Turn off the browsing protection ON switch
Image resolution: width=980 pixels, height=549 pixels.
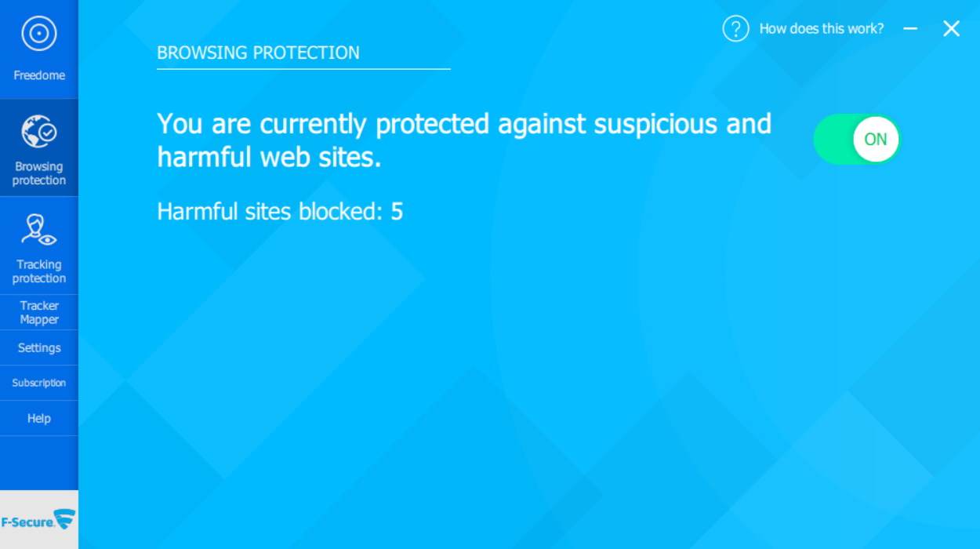pyautogui.click(x=857, y=139)
